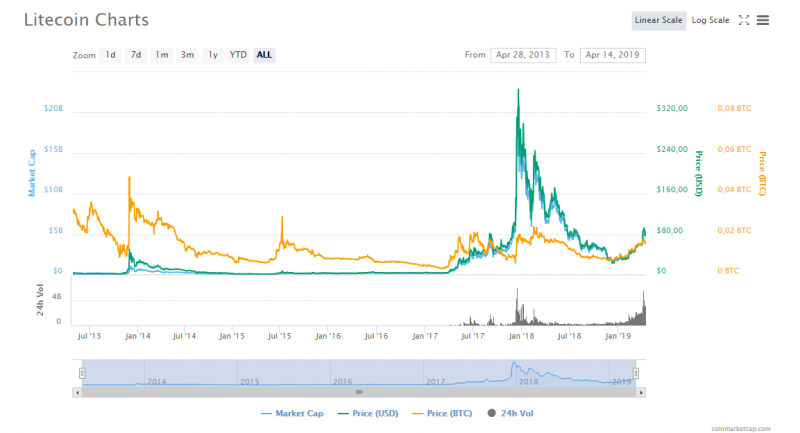This screenshot has height=433, width=800.
Task: Set zoom to 7d
Action: pyautogui.click(x=136, y=55)
